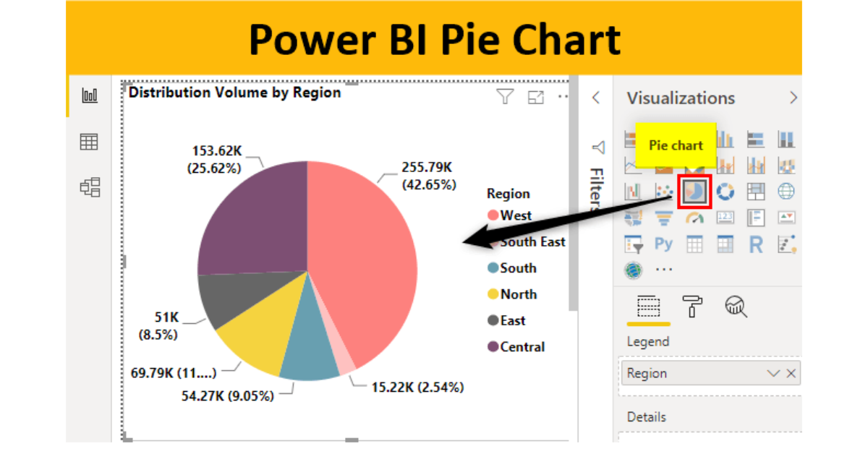Select the Treemap visualization
868x454 pixels.
[x=756, y=191]
